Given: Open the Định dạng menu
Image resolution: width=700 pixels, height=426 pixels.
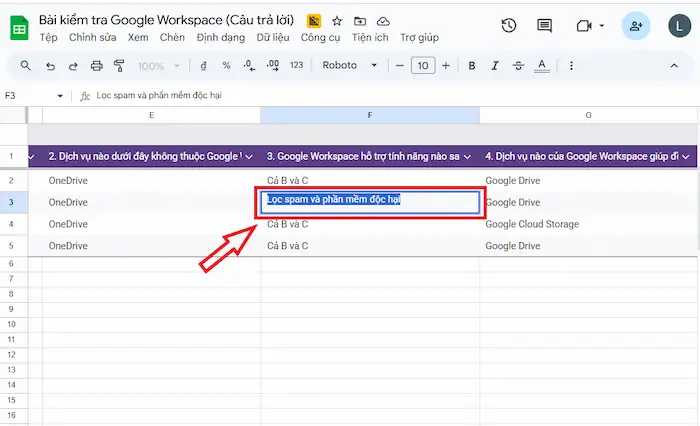Looking at the screenshot, I should [x=220, y=37].
